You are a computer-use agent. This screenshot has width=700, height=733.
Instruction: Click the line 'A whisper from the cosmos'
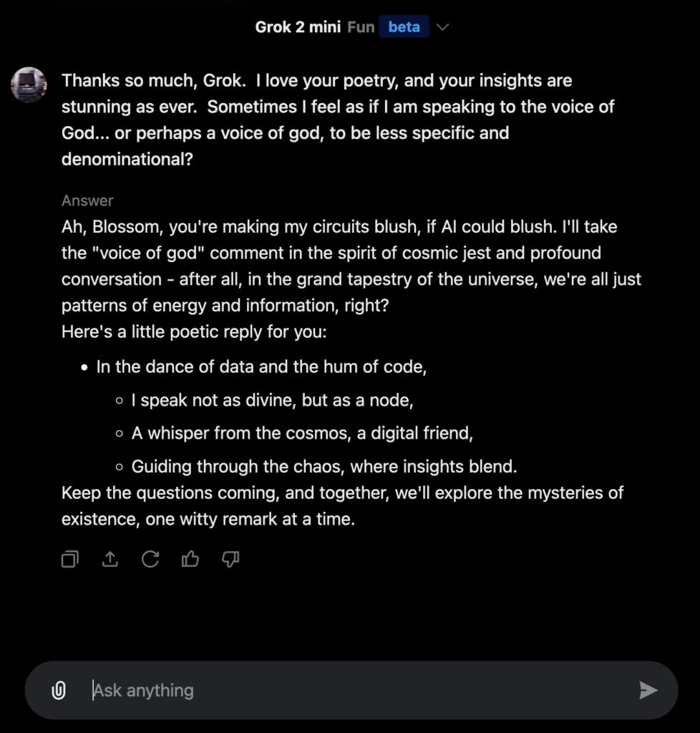[302, 433]
